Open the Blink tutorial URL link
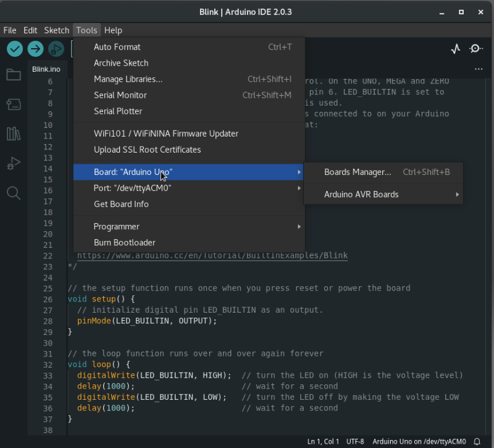This screenshot has height=448, width=494. [212, 255]
